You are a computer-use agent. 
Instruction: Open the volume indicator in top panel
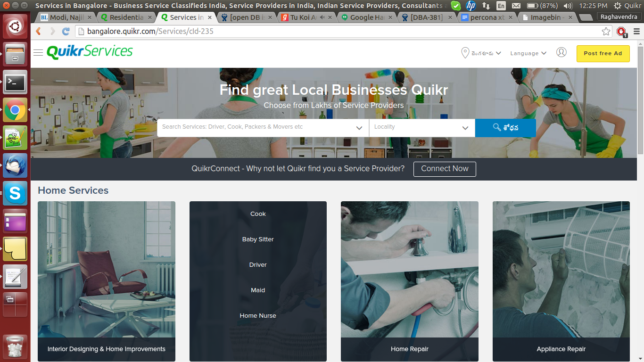tap(568, 6)
